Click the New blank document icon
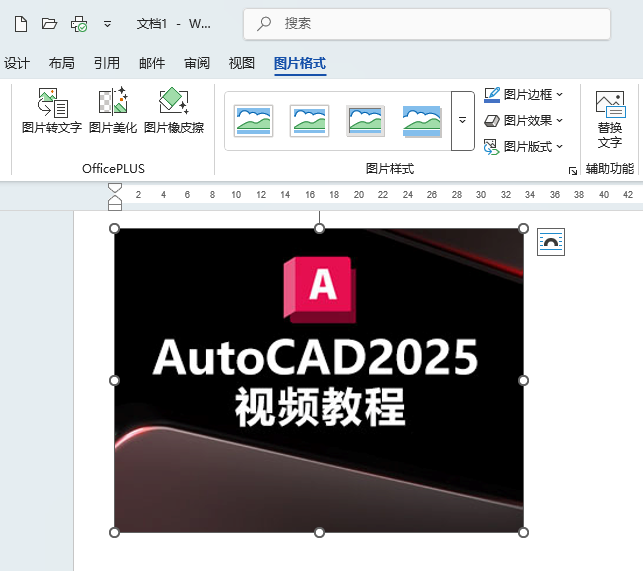Screen dimensions: 643x571 pos(21,24)
